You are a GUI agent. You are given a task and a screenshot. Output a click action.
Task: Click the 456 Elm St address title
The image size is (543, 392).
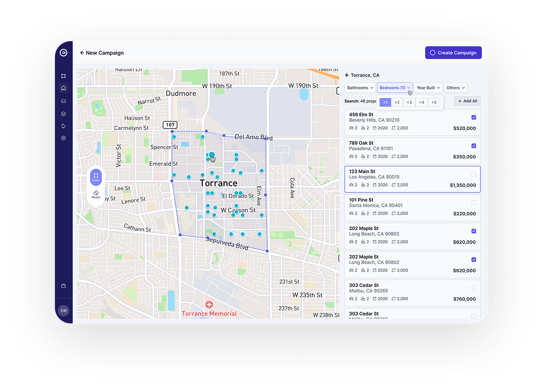[361, 115]
